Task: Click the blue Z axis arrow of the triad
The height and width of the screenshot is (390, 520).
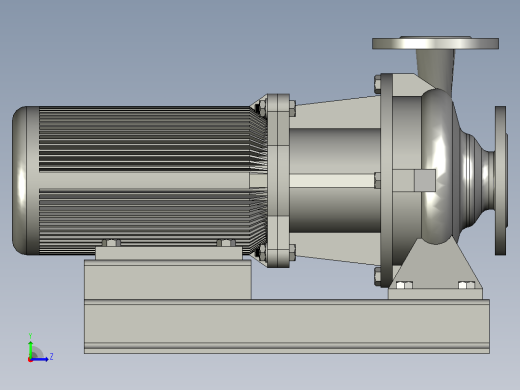Action: coord(40,359)
